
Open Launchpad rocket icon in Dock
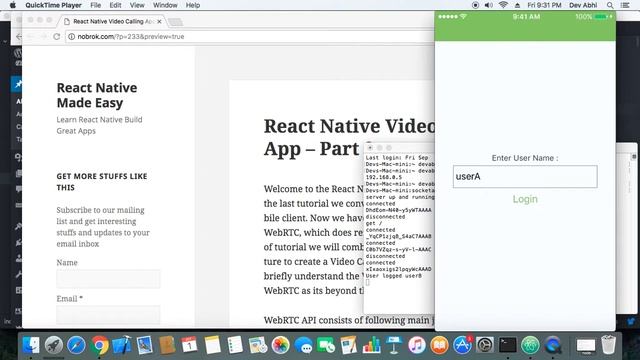[x=53, y=345]
